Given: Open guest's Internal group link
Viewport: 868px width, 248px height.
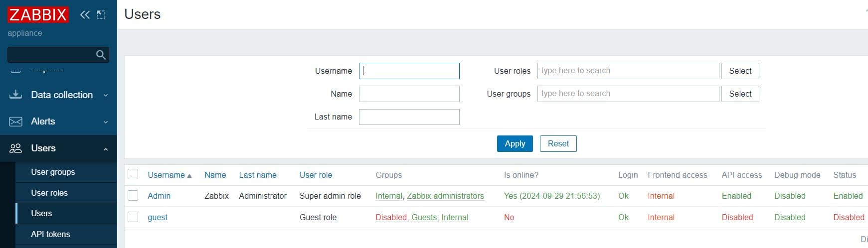Looking at the screenshot, I should (x=455, y=217).
